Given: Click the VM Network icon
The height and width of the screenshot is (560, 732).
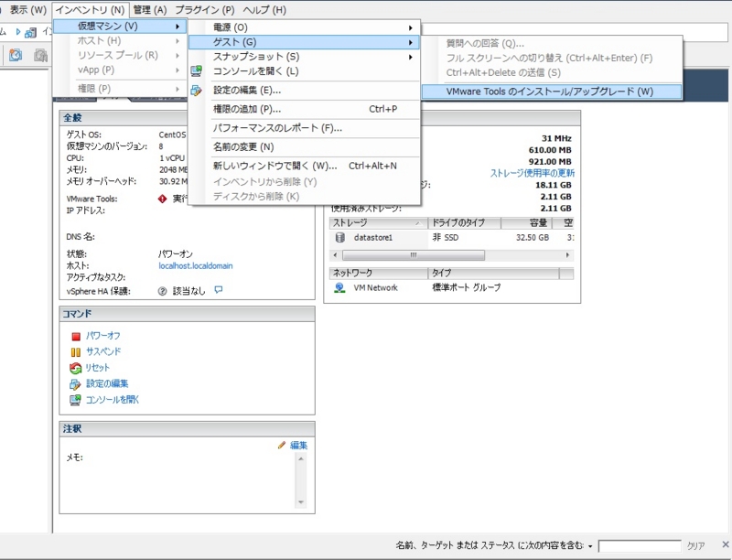Looking at the screenshot, I should pos(339,288).
